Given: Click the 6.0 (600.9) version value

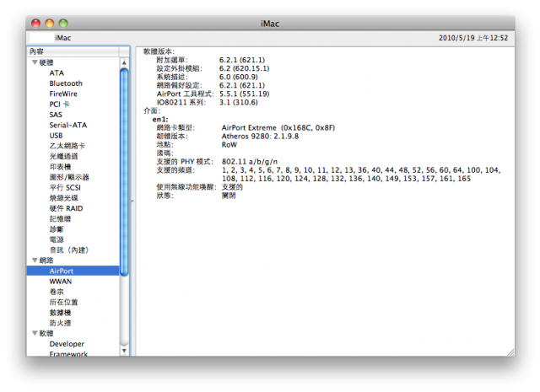Looking at the screenshot, I should coord(239,77).
